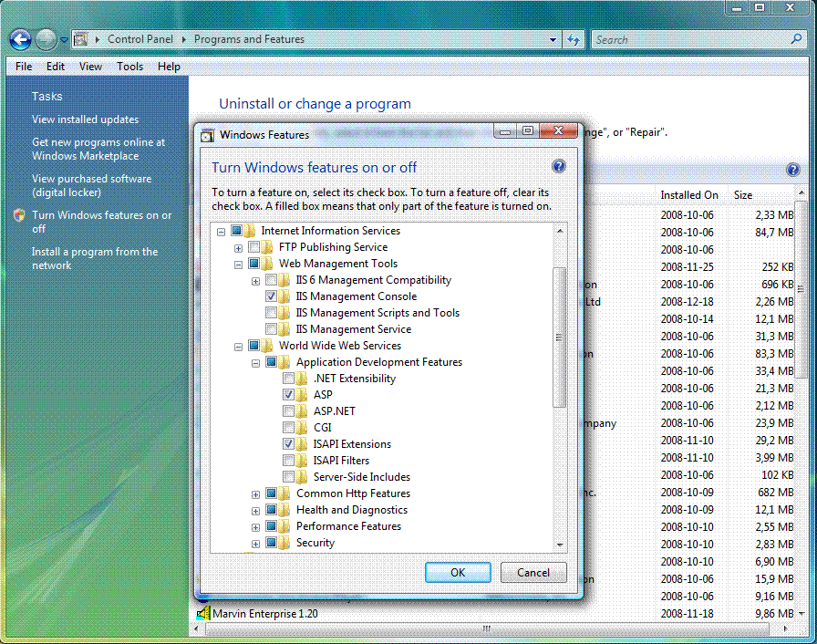Click the Common Http Features folder icon
The height and width of the screenshot is (644, 817).
(284, 493)
